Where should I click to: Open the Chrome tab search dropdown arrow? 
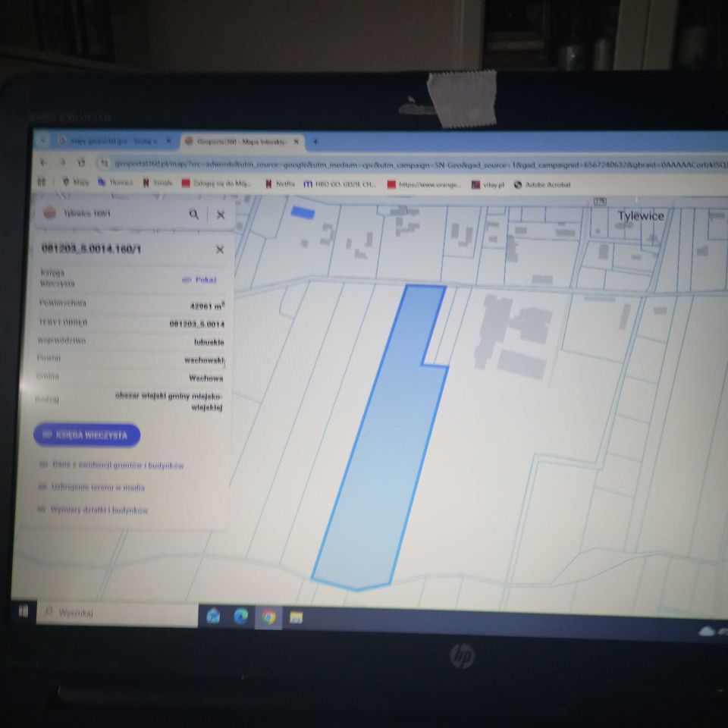click(x=42, y=140)
